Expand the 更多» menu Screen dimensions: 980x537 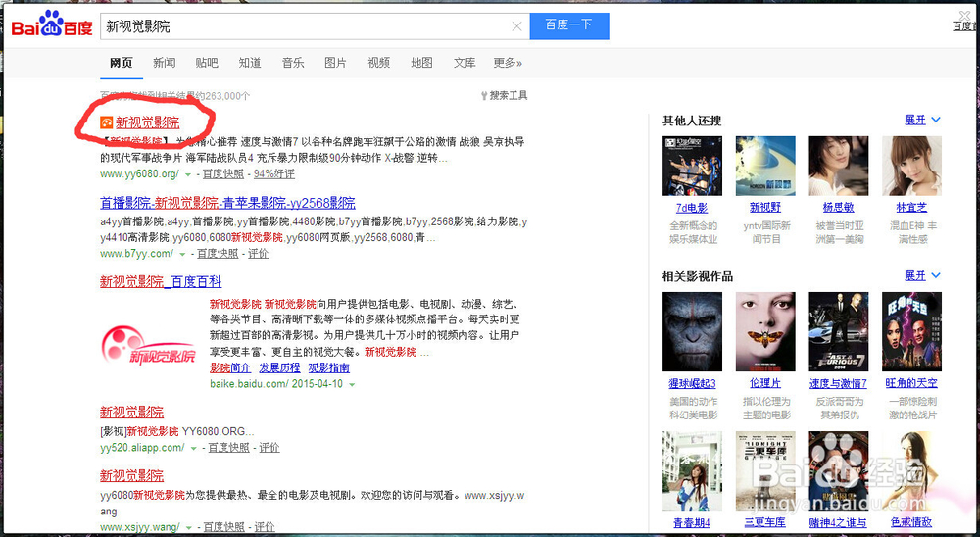tap(508, 63)
